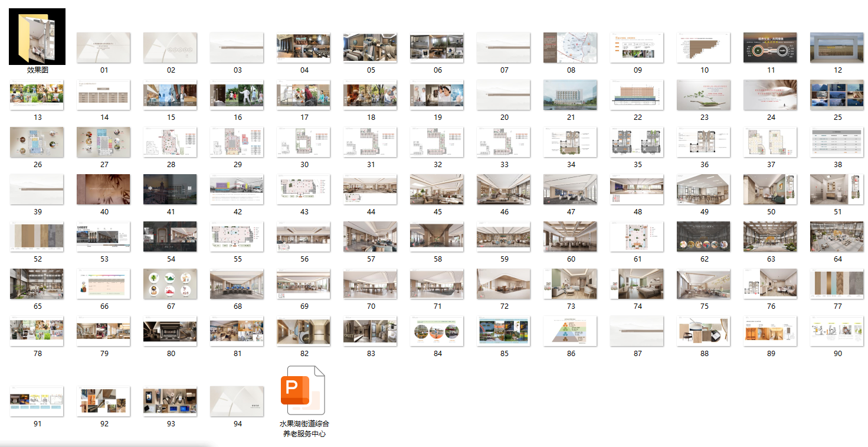Open the 效果图 folder
Image resolution: width=868 pixels, height=447 pixels.
coord(37,37)
